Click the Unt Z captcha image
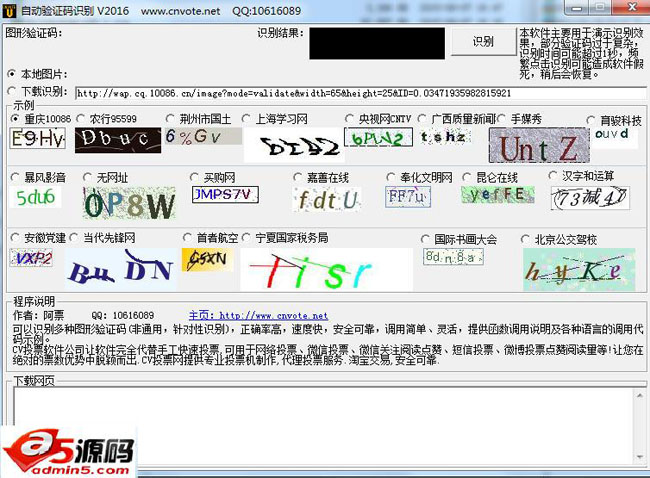650x478 pixels. pyautogui.click(x=539, y=145)
